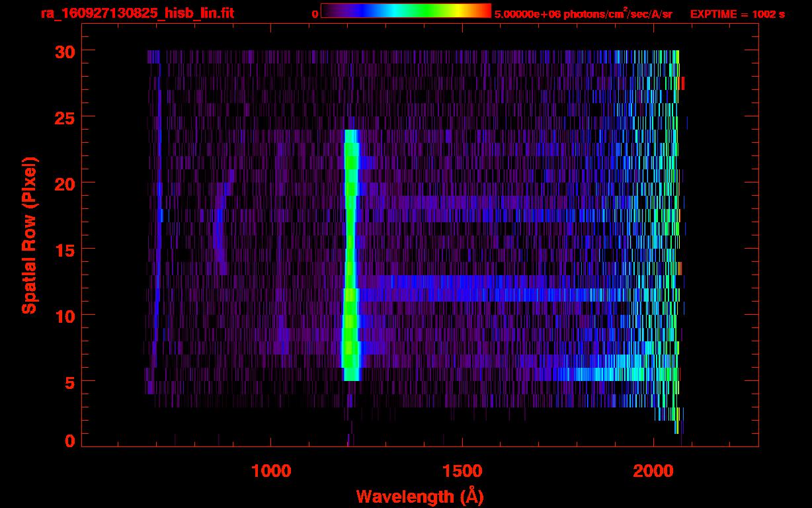Click the 5.00000e+06 photons/cm²/sec/A/sr label
This screenshot has width=812, height=508.
click(583, 13)
